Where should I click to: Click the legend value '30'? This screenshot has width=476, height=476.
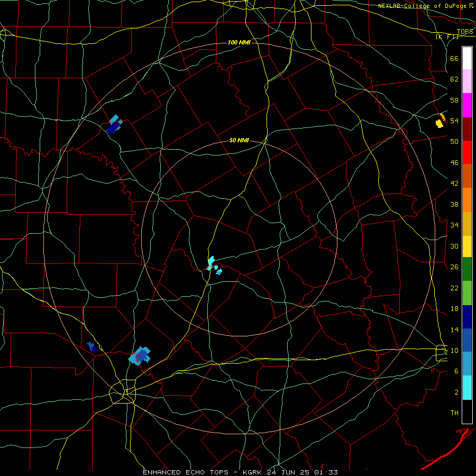(x=454, y=246)
